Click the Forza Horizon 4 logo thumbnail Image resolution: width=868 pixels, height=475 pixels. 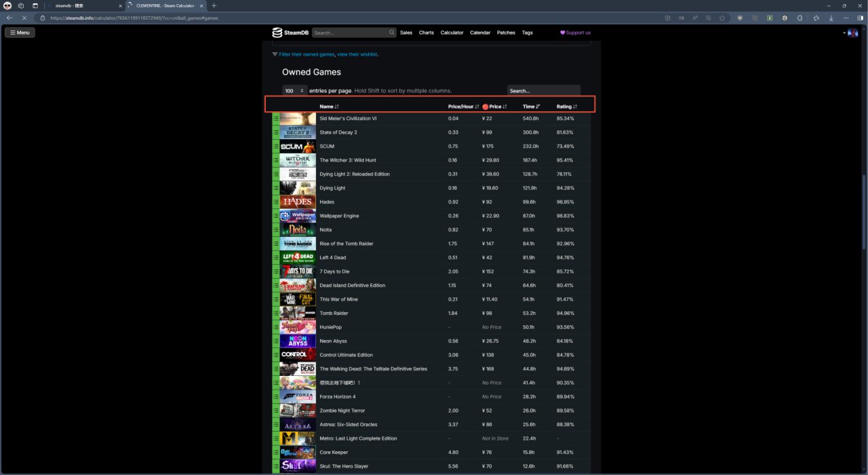coord(298,397)
